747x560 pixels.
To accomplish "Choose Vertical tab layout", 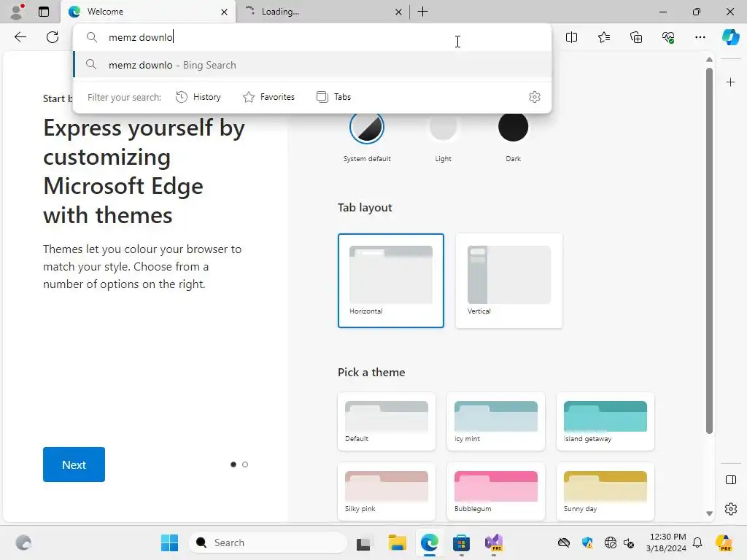I will click(x=508, y=281).
